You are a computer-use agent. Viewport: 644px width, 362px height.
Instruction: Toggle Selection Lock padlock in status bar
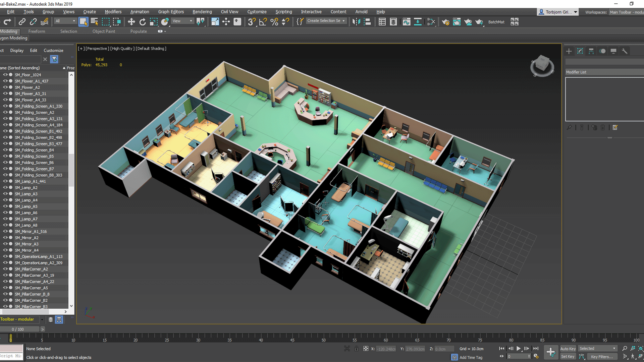pos(356,349)
